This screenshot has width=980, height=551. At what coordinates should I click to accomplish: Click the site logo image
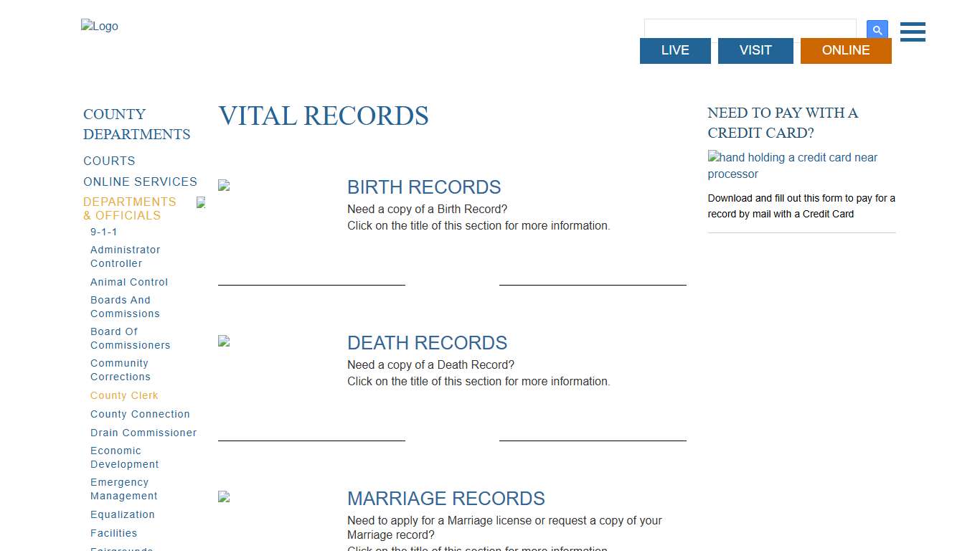pos(100,27)
